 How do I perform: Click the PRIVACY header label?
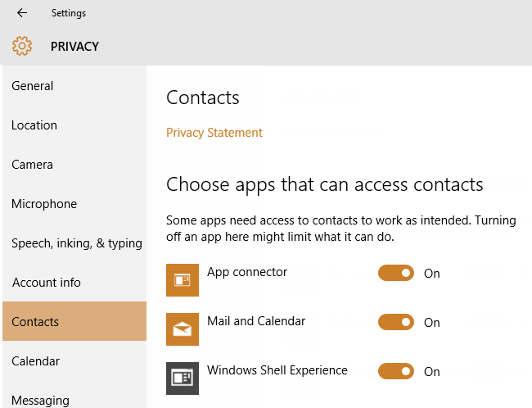tap(74, 46)
